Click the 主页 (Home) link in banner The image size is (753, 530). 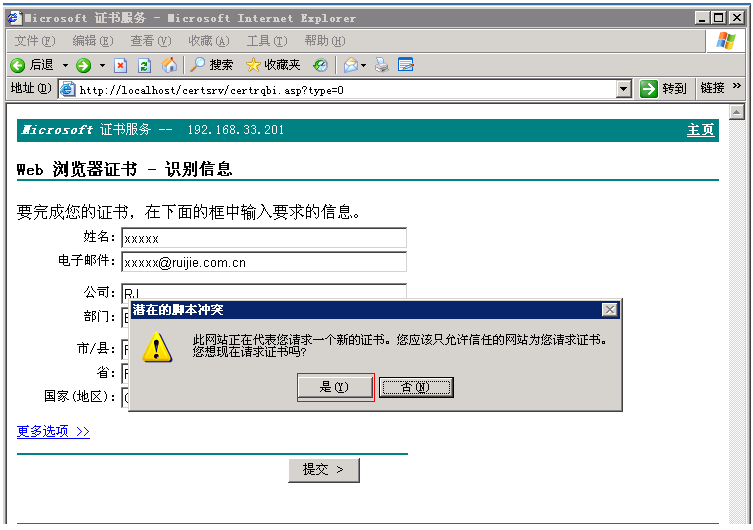(x=700, y=130)
